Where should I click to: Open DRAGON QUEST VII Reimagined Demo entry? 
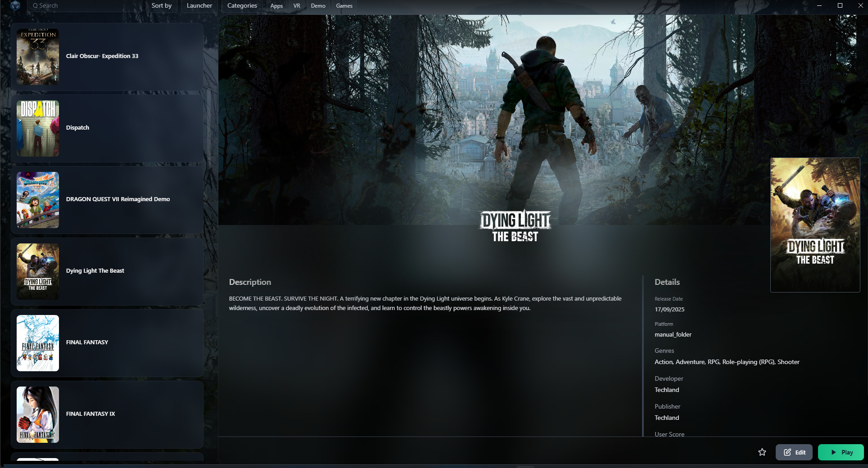[x=118, y=199]
